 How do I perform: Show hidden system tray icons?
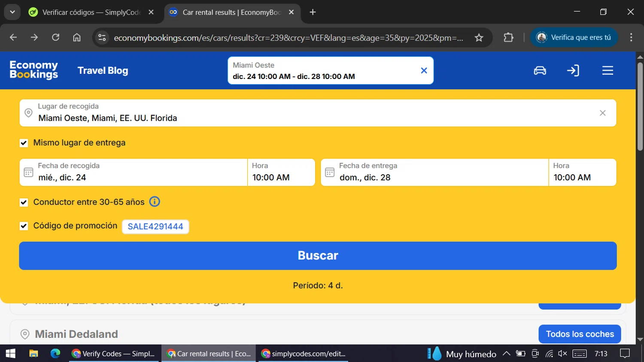[x=507, y=353]
